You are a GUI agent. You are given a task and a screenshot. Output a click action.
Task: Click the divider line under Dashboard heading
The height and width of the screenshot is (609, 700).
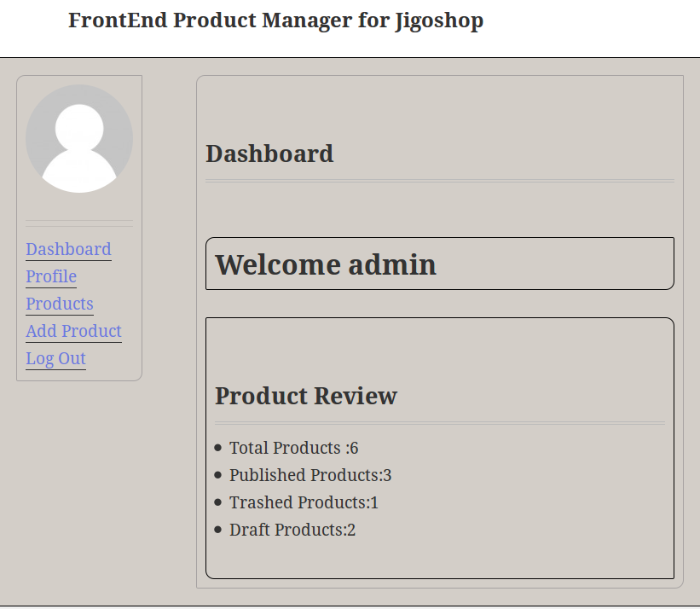[439, 181]
